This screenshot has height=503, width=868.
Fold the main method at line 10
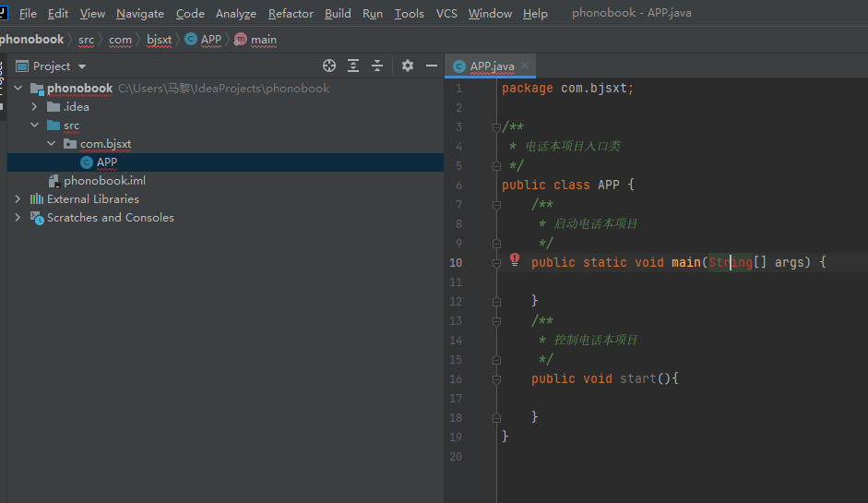496,263
